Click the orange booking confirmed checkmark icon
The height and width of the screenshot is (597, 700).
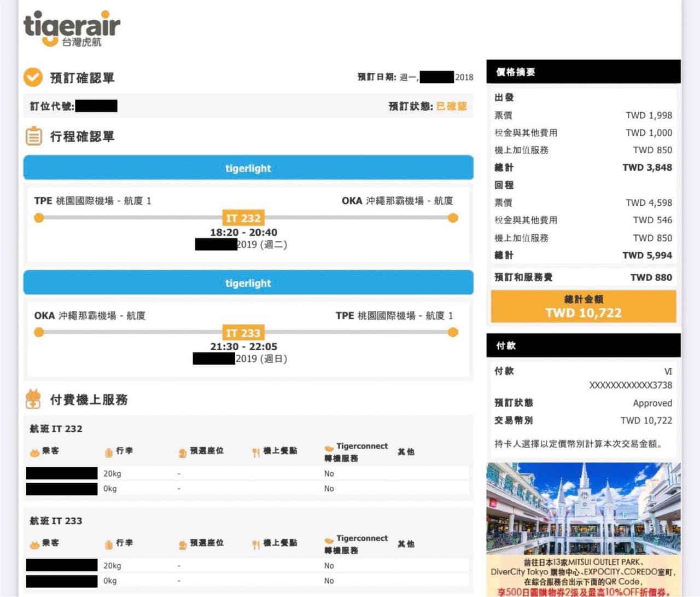coord(33,77)
